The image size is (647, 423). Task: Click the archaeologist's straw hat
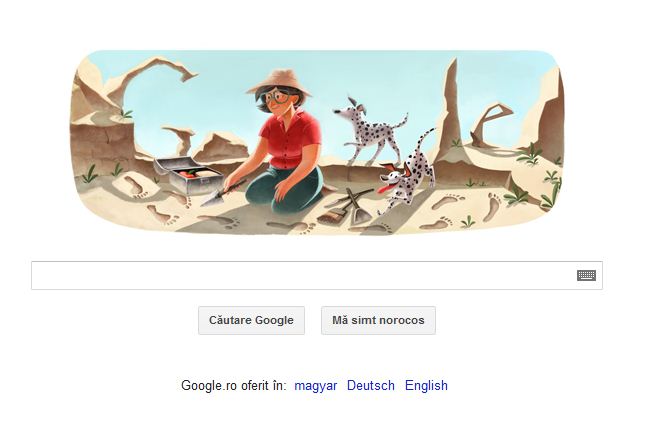279,81
